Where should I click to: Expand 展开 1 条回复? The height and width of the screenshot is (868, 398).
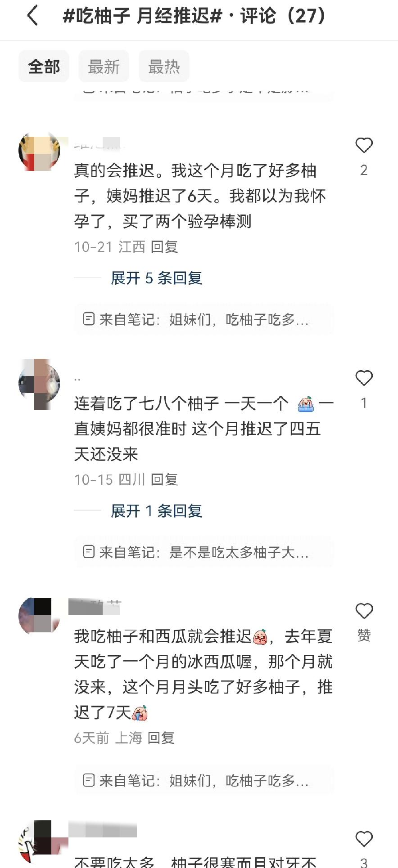point(156,511)
